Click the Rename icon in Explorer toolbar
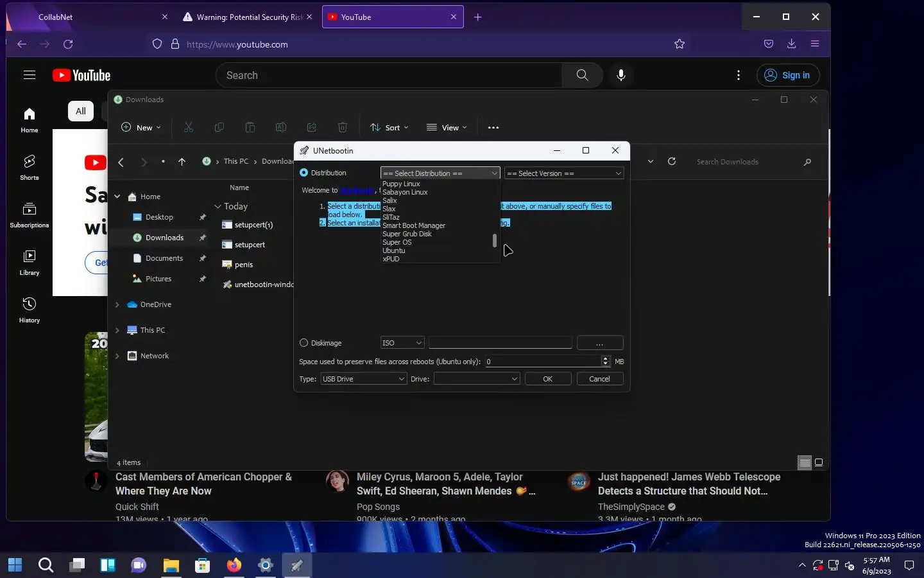924x578 pixels. [x=281, y=127]
